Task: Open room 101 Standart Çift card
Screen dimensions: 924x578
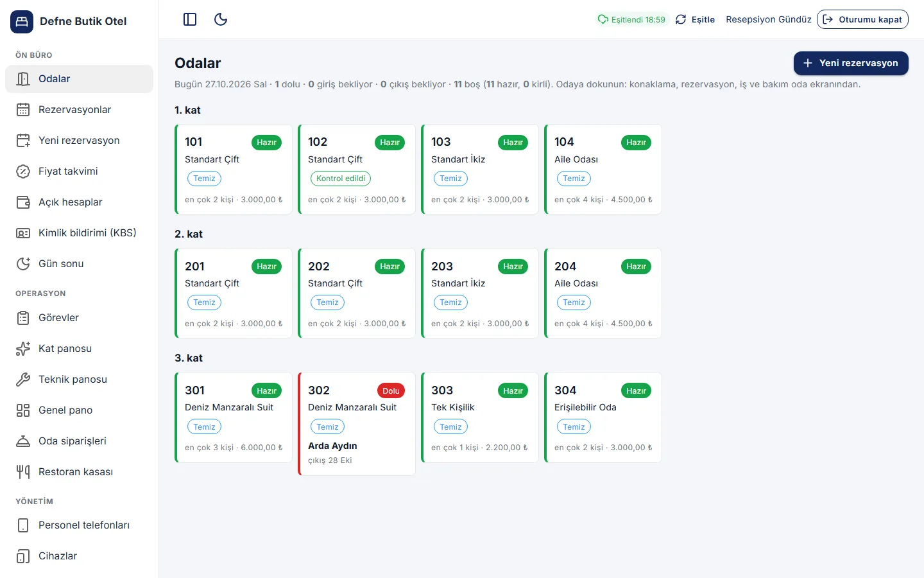Action: click(234, 170)
